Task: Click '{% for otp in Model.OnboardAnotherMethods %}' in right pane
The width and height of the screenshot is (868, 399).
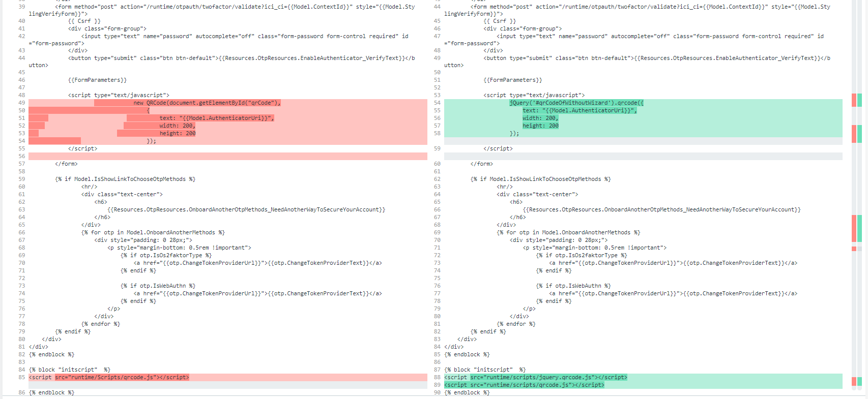Action: point(568,232)
